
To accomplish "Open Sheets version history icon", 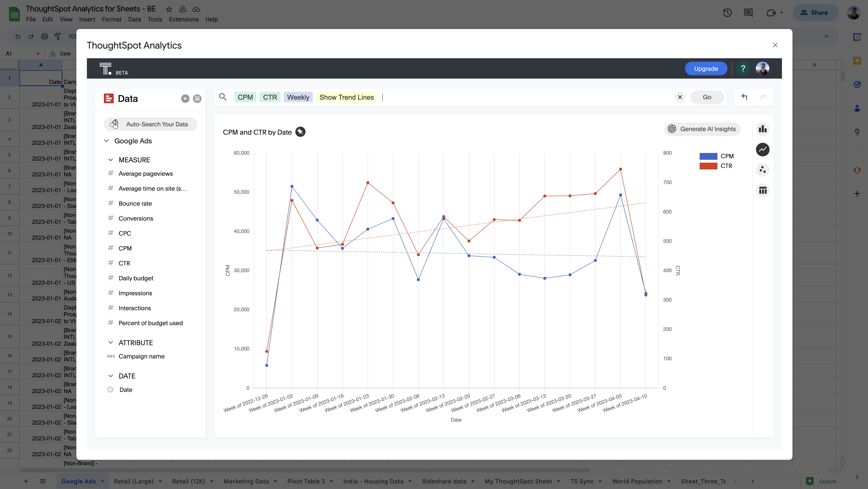I will tap(727, 13).
